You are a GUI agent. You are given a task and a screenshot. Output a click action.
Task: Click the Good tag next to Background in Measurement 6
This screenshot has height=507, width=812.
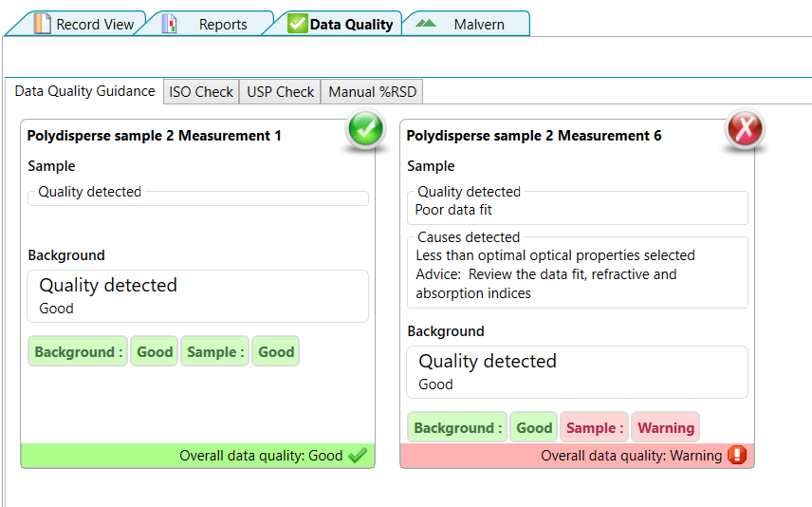coord(534,427)
